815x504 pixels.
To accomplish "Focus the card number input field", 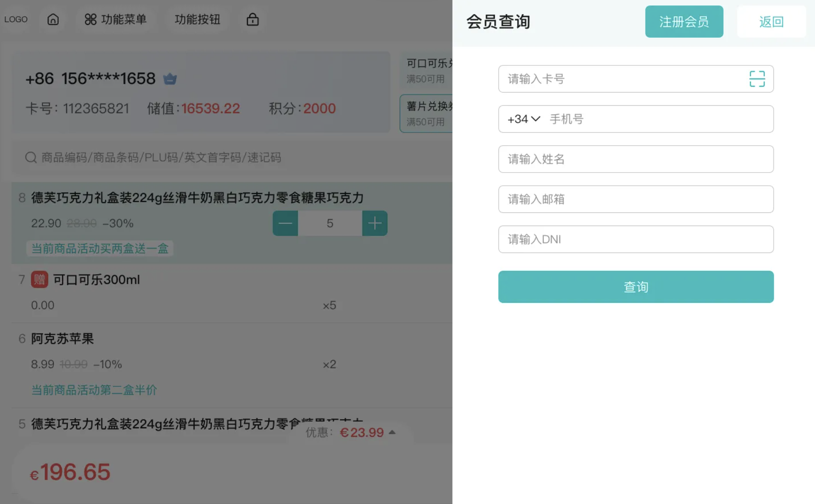I will click(622, 79).
